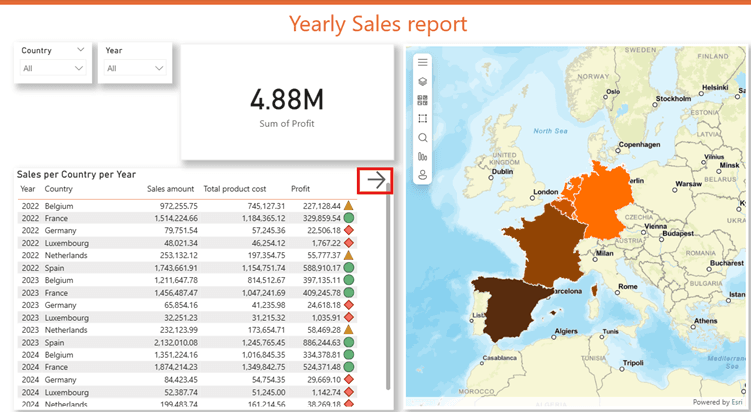The width and height of the screenshot is (751, 412).
Task: Open the 'Powered by Esri' link
Action: (x=717, y=402)
